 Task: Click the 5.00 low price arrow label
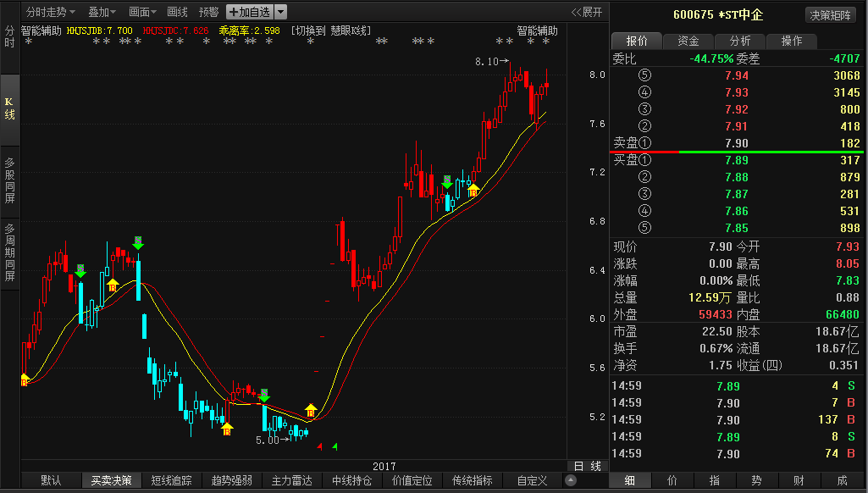[273, 440]
